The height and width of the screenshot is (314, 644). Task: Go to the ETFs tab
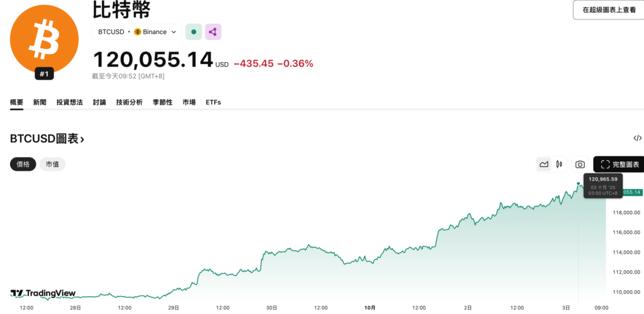point(213,102)
